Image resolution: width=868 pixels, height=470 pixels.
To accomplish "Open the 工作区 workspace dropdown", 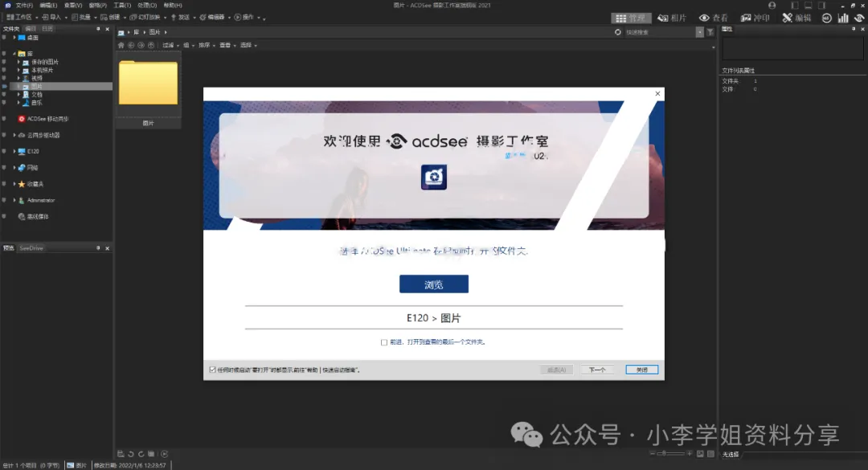I will click(x=23, y=17).
